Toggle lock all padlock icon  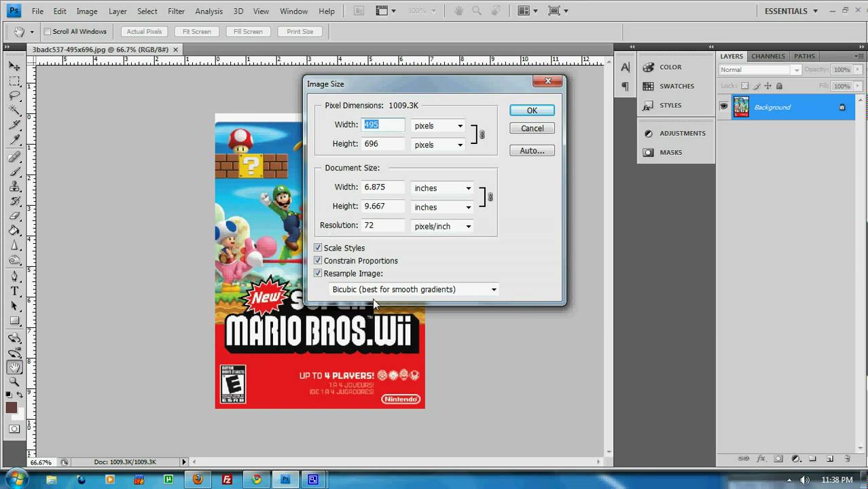[779, 86]
